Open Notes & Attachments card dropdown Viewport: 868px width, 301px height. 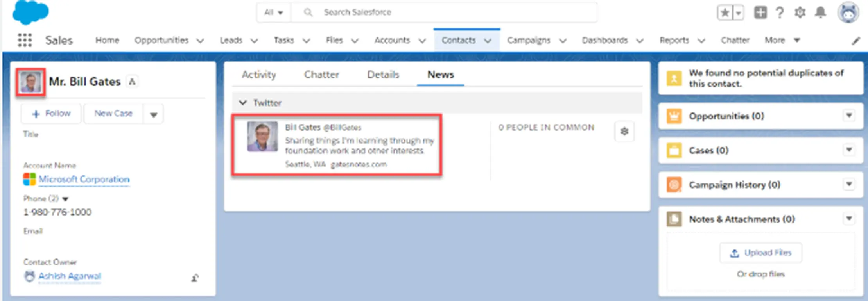click(849, 219)
